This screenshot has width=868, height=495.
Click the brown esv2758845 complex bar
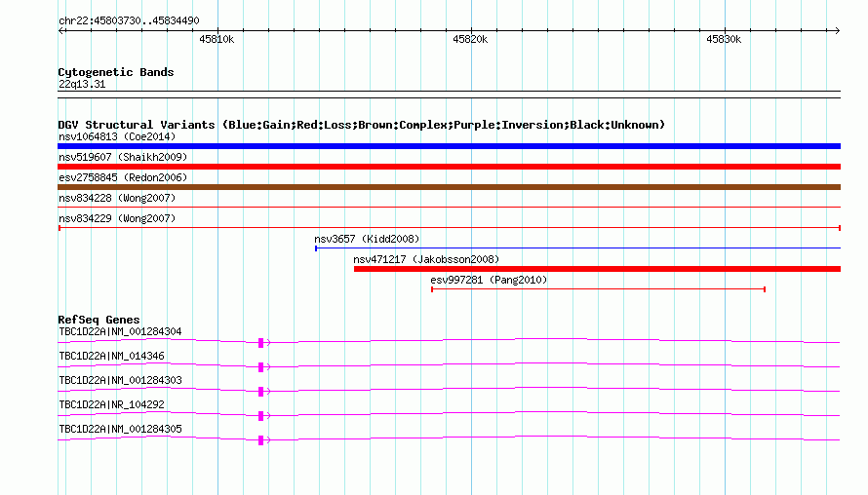click(x=449, y=187)
